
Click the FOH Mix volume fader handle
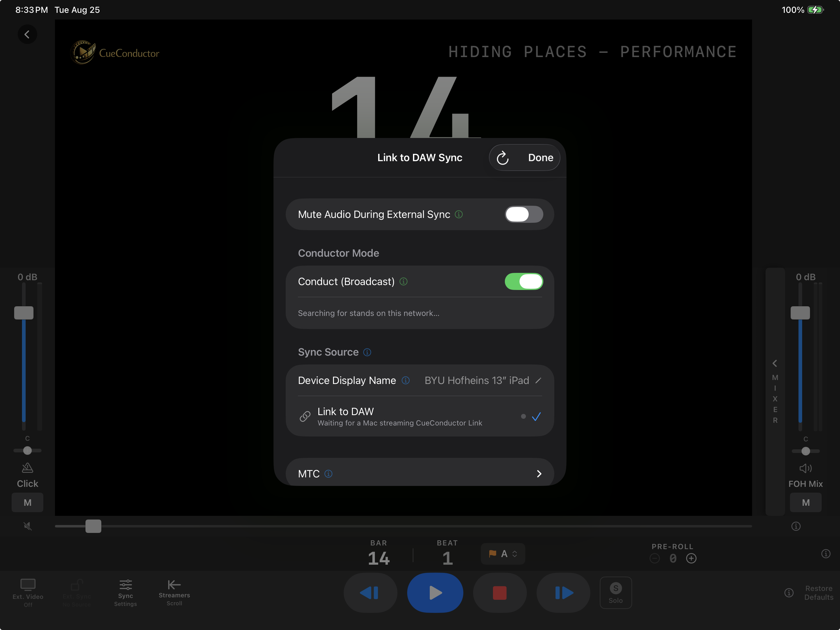800,313
